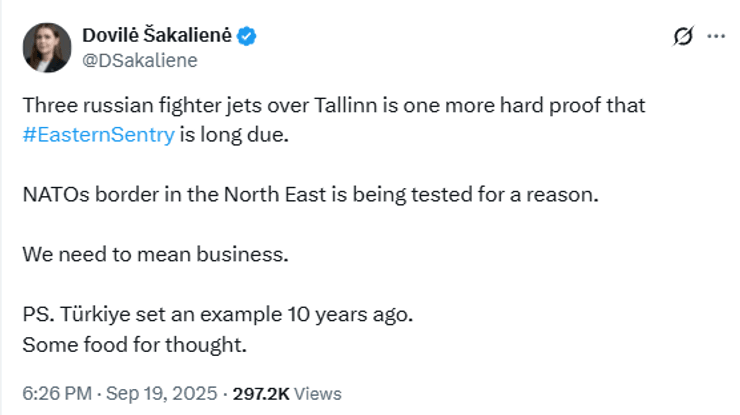Click the line "We need to mean business."
The width and height of the screenshot is (740, 415).
pyautogui.click(x=154, y=254)
